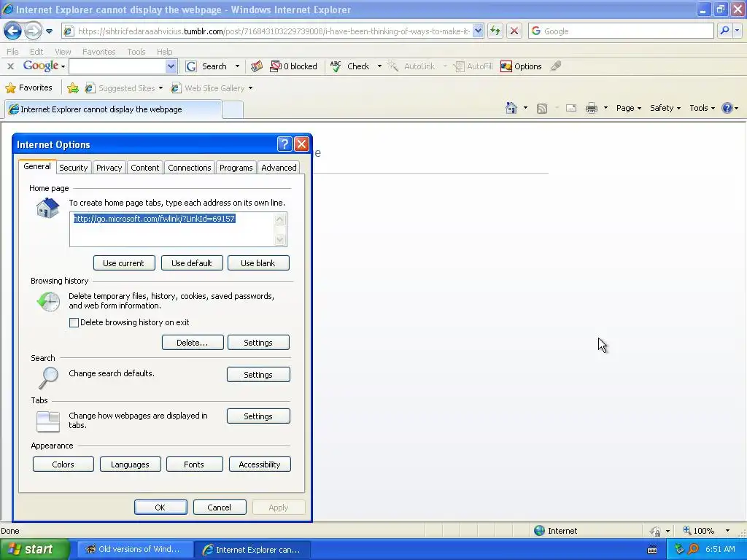747x560 pixels.
Task: Click OK in Internet Options
Action: tap(160, 507)
